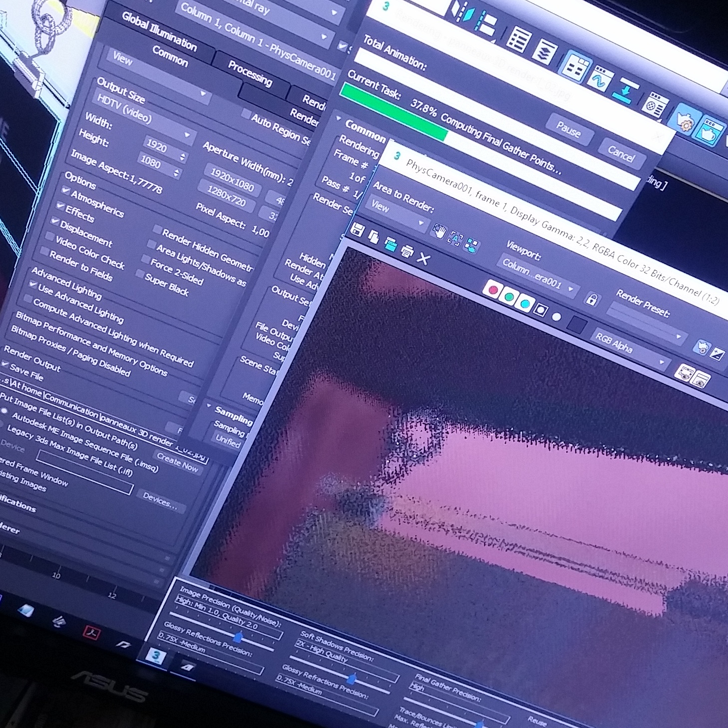Open Environment and Effects exposure icon
Viewport: 728px width, 728px height.
718,354
